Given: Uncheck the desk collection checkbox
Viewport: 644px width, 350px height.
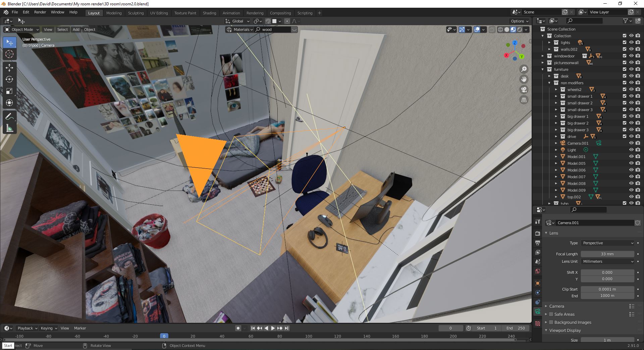Looking at the screenshot, I should click(x=624, y=76).
